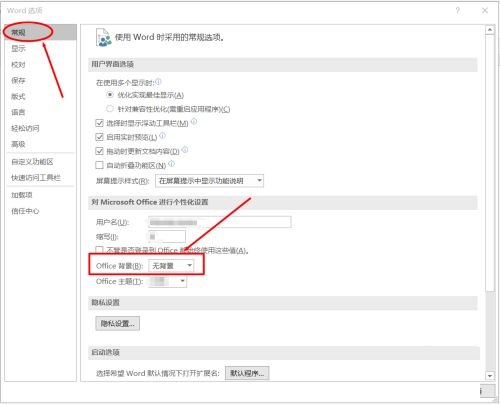Click the help question mark icon
Viewport: 500px width, 405px height.
(458, 11)
